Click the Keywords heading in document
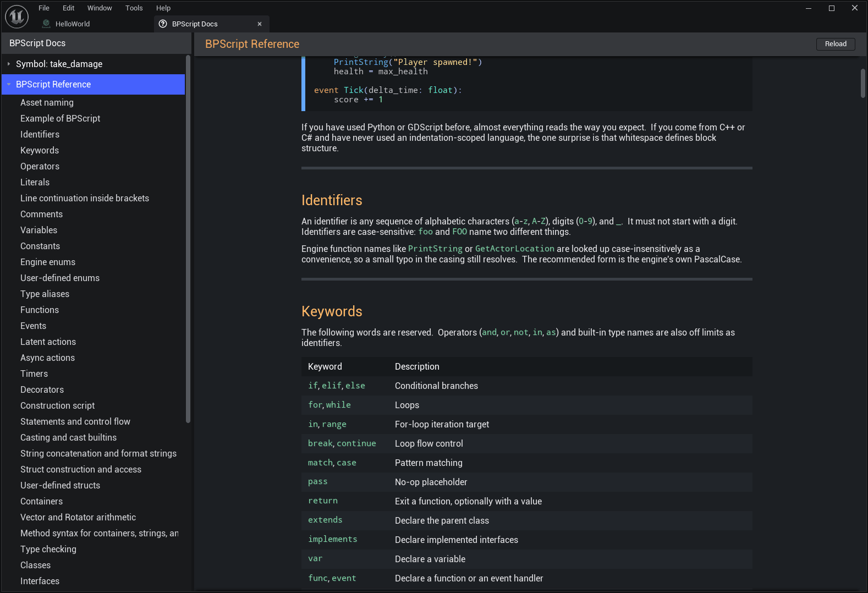868x593 pixels. (332, 311)
